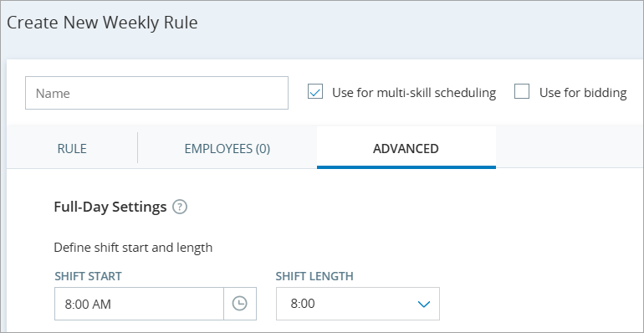Select the ADVANCED tab
This screenshot has height=333, width=644.
[x=406, y=148]
